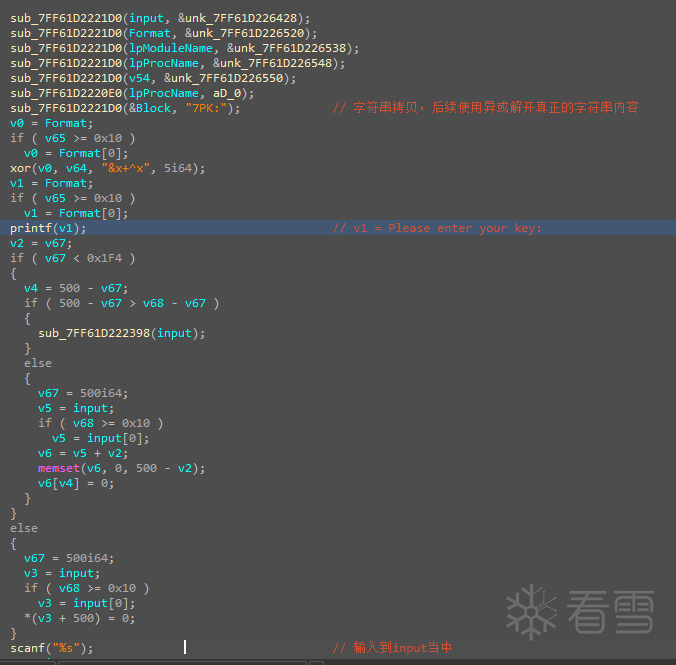Select the *(v3 + 500) = 0; statement
Screen dimensions: 676x665
tap(80, 618)
